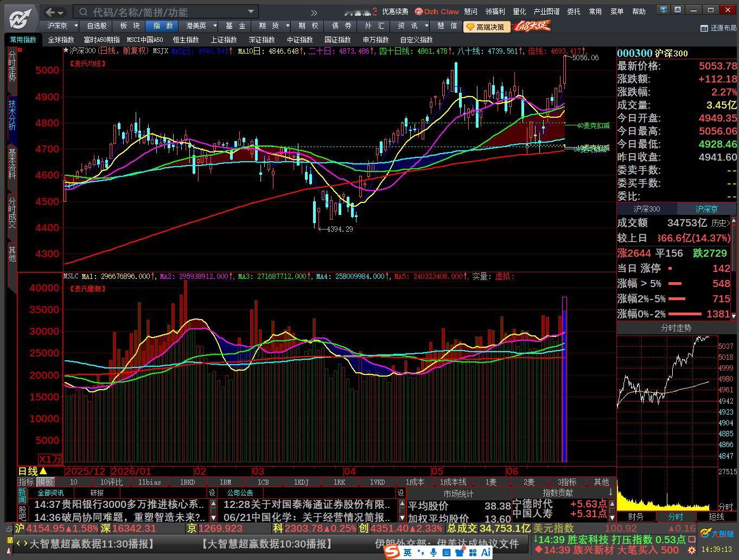Click the stock code search field
Image resolution: width=739 pixels, height=560 pixels.
click(x=165, y=12)
